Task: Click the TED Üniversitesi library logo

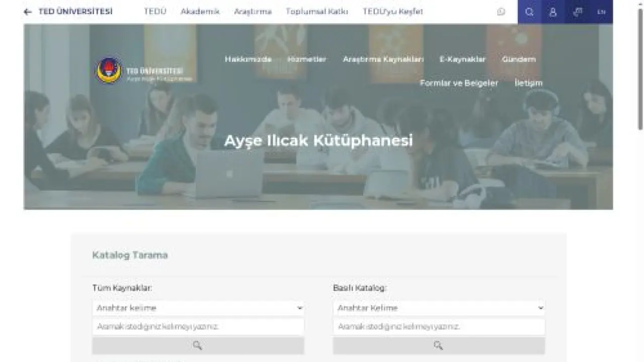Action: coord(144,70)
